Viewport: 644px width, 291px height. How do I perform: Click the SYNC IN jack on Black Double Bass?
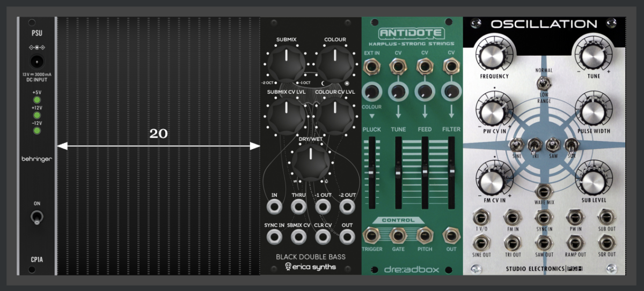point(275,236)
